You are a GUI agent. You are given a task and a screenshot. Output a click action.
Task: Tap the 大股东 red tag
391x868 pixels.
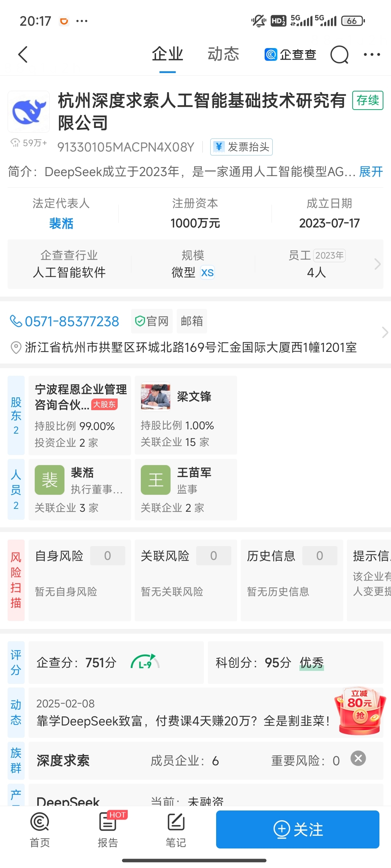(104, 404)
